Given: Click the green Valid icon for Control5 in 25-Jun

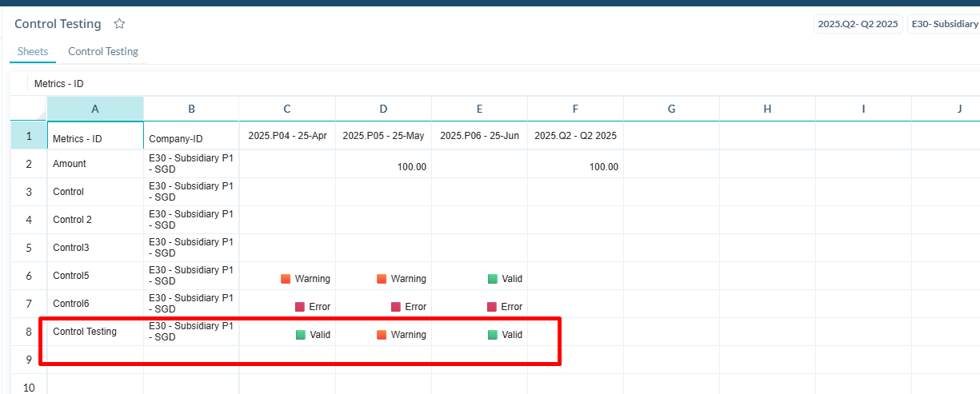Looking at the screenshot, I should pyautogui.click(x=493, y=279).
